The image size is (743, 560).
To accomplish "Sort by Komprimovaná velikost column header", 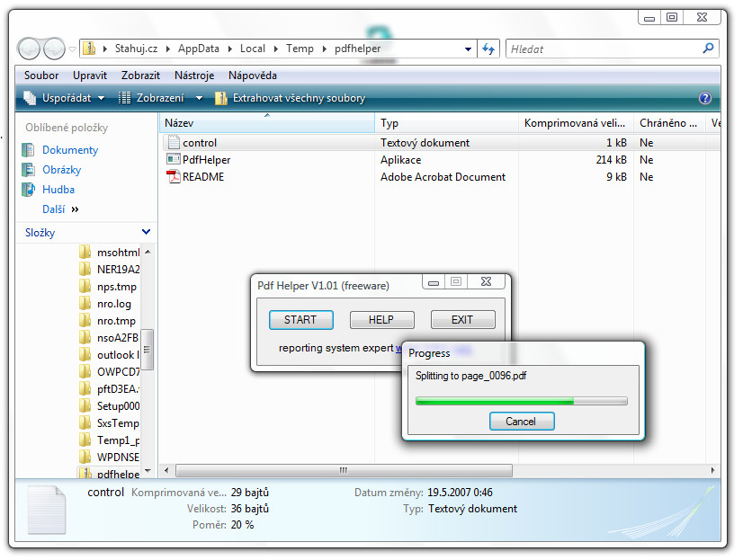I will pyautogui.click(x=577, y=123).
